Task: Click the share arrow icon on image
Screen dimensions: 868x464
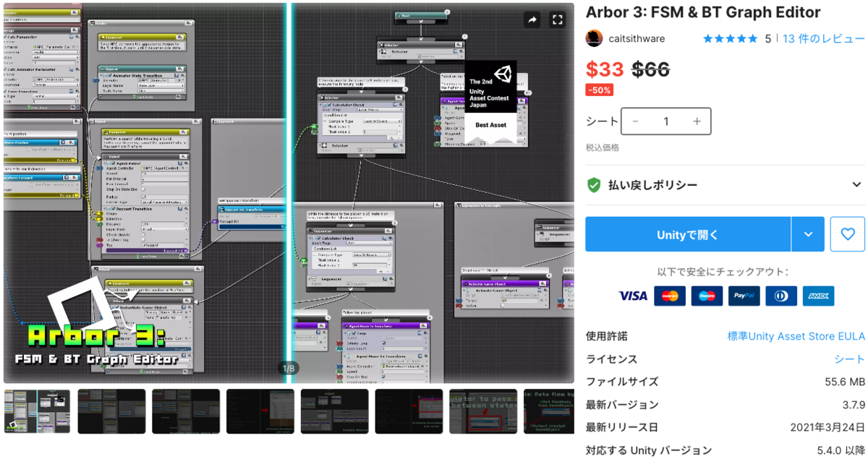Action: [x=532, y=20]
